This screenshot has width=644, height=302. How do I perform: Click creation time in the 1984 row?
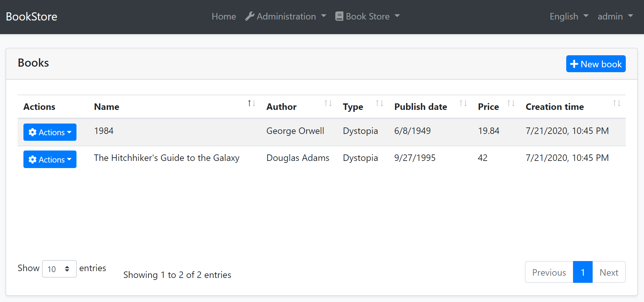[567, 131]
